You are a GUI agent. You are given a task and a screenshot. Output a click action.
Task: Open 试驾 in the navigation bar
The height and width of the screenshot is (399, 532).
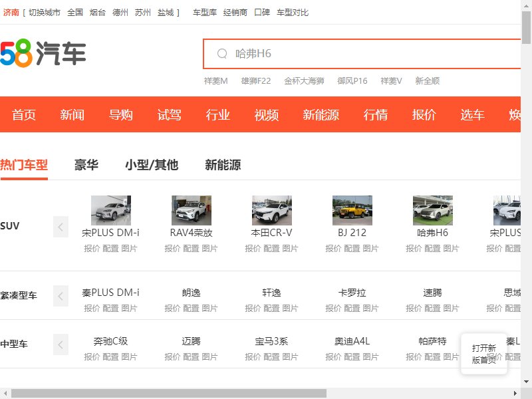point(170,114)
